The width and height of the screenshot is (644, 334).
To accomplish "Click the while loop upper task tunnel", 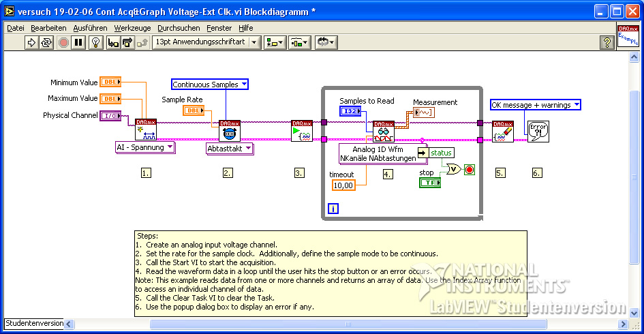I will click(324, 123).
